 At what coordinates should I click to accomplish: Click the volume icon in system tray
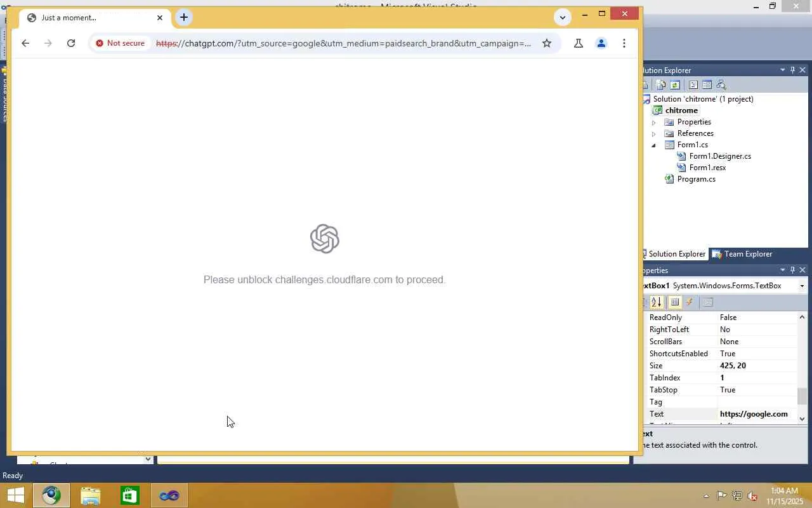click(752, 496)
